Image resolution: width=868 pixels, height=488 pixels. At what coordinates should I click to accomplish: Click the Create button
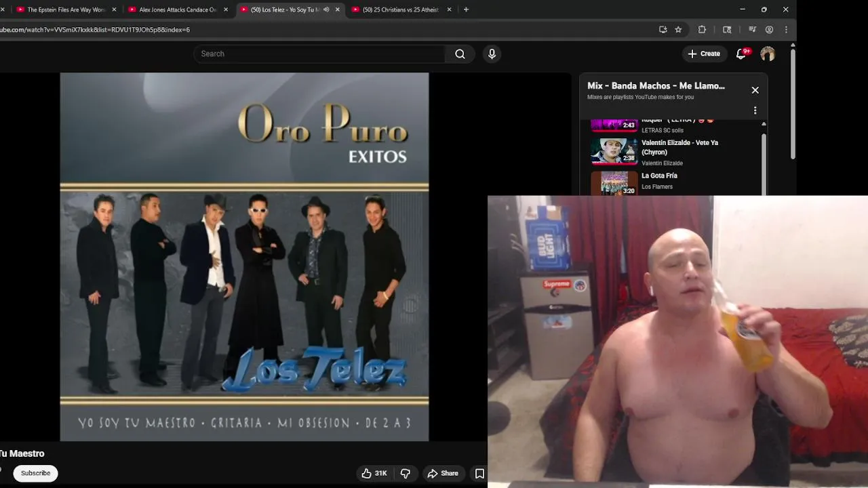coord(704,54)
